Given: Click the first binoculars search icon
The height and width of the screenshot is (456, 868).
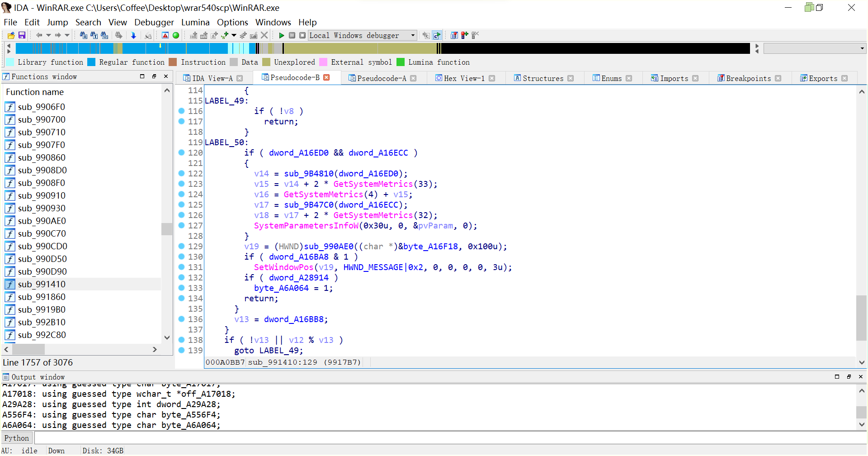Looking at the screenshot, I should (84, 35).
